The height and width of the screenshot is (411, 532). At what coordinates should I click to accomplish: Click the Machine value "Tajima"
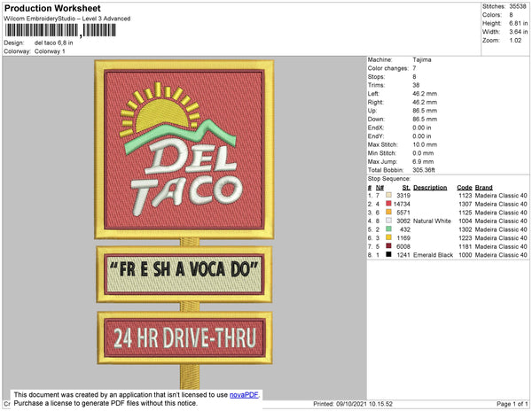(422, 59)
